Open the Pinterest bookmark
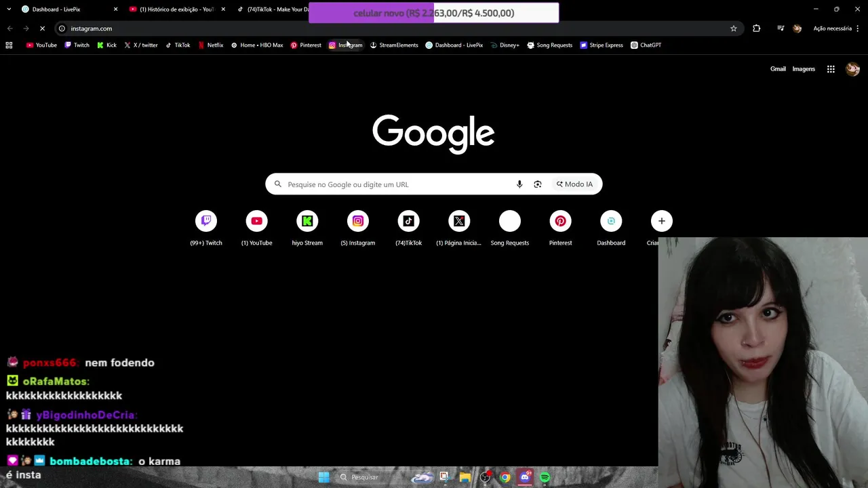 tap(305, 45)
